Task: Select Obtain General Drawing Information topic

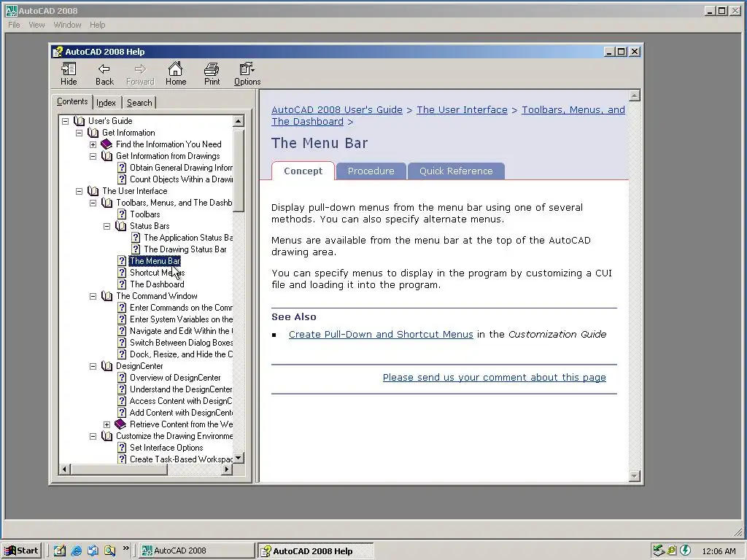Action: click(181, 168)
